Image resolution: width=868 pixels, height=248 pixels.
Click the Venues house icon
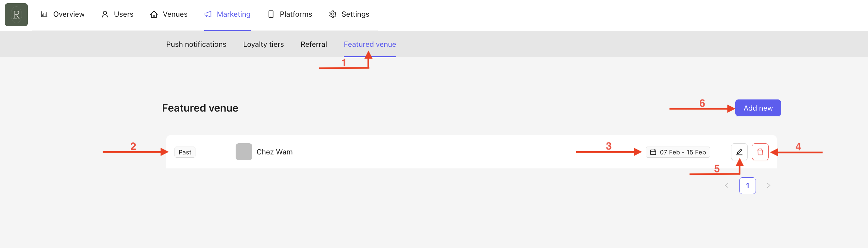(154, 14)
